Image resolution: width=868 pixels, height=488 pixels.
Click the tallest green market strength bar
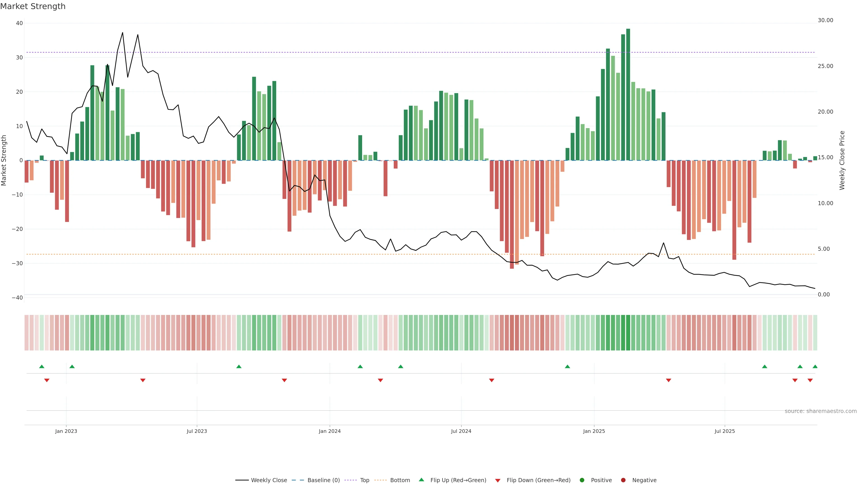pos(628,94)
